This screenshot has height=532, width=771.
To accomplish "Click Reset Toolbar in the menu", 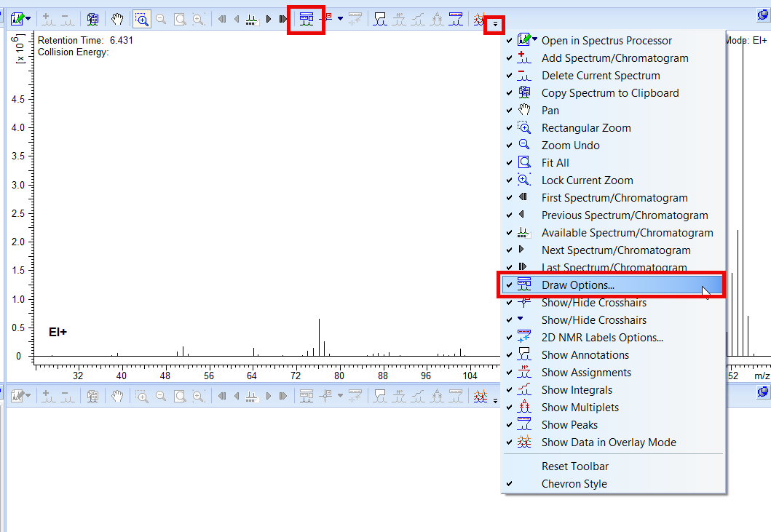I will (x=613, y=466).
